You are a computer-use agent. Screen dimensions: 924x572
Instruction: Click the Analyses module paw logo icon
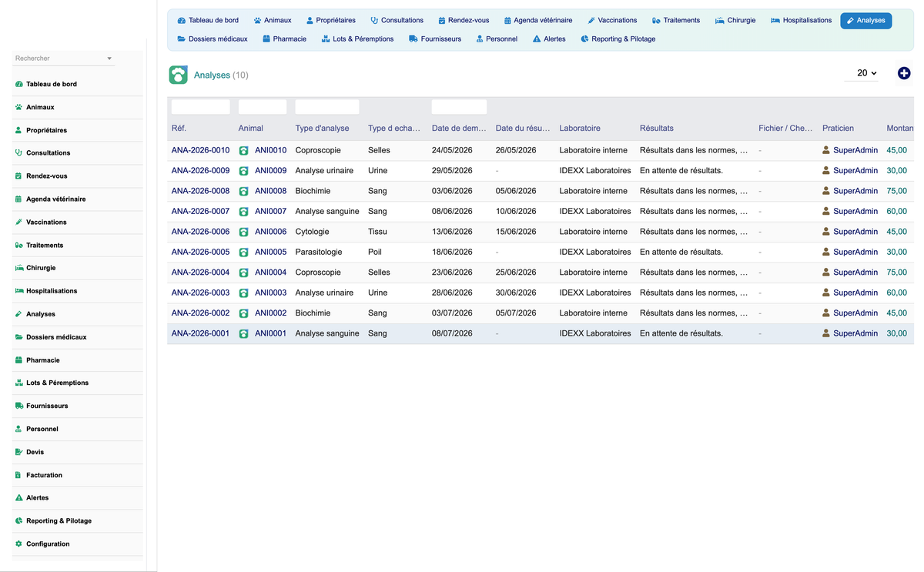178,75
